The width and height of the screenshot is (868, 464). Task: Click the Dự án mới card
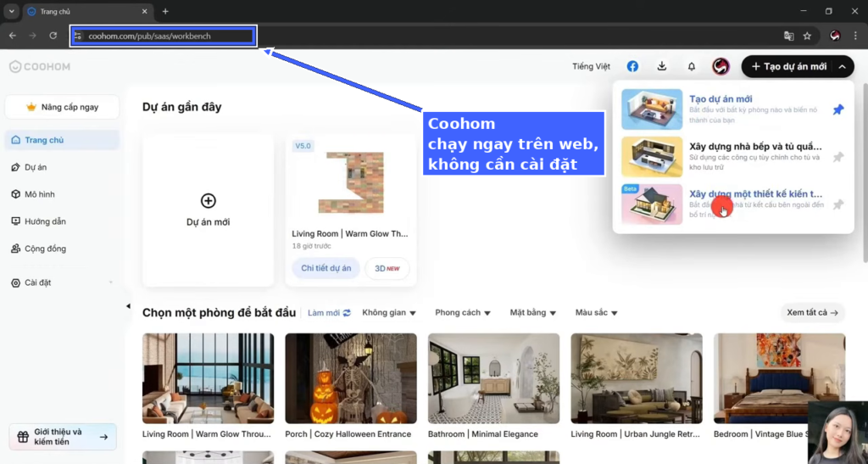click(x=209, y=210)
